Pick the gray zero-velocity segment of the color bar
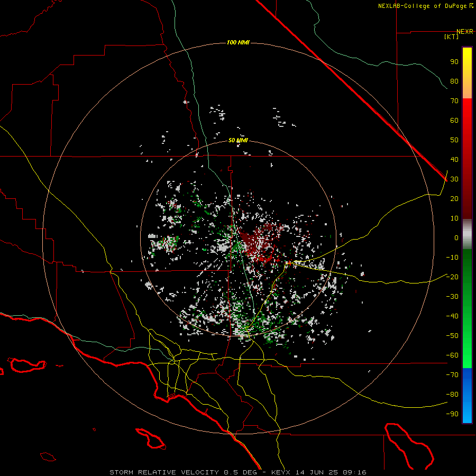This screenshot has height=476, width=476. click(467, 234)
